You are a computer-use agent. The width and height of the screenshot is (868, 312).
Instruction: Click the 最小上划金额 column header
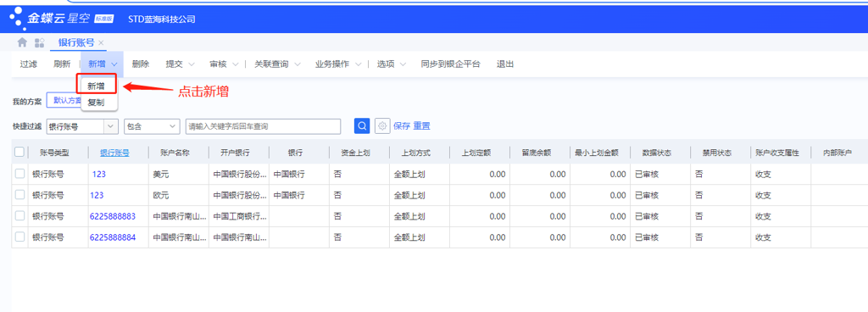click(x=597, y=153)
